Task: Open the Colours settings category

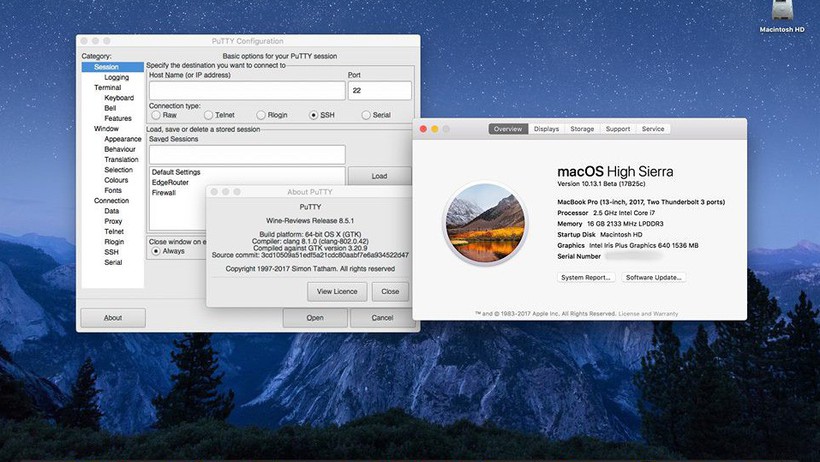Action: pos(116,180)
